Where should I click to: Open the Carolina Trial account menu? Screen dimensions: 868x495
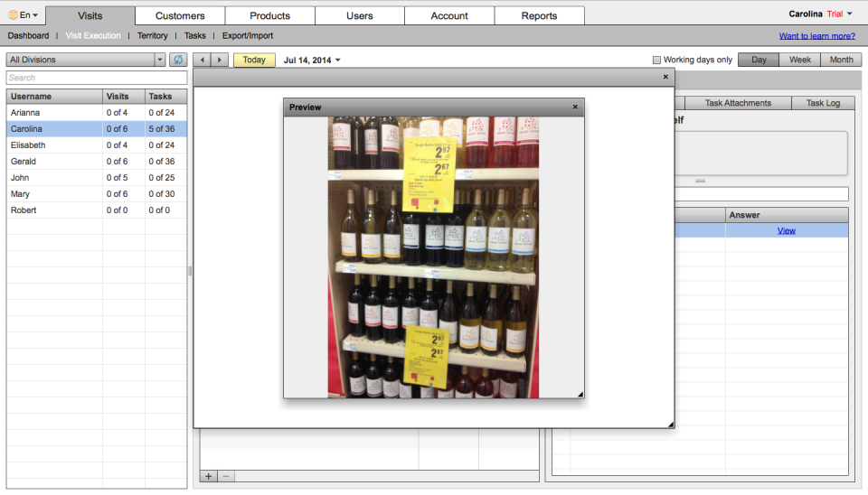(x=820, y=14)
